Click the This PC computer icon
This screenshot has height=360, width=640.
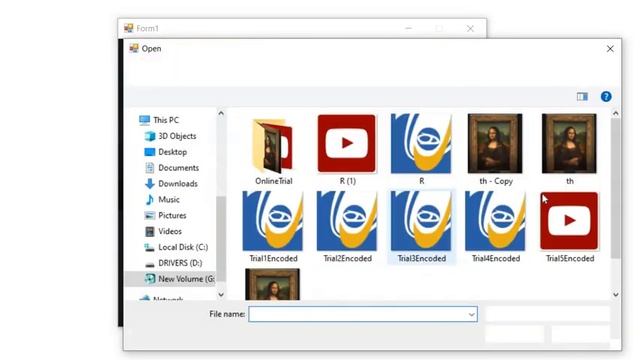tap(144, 120)
